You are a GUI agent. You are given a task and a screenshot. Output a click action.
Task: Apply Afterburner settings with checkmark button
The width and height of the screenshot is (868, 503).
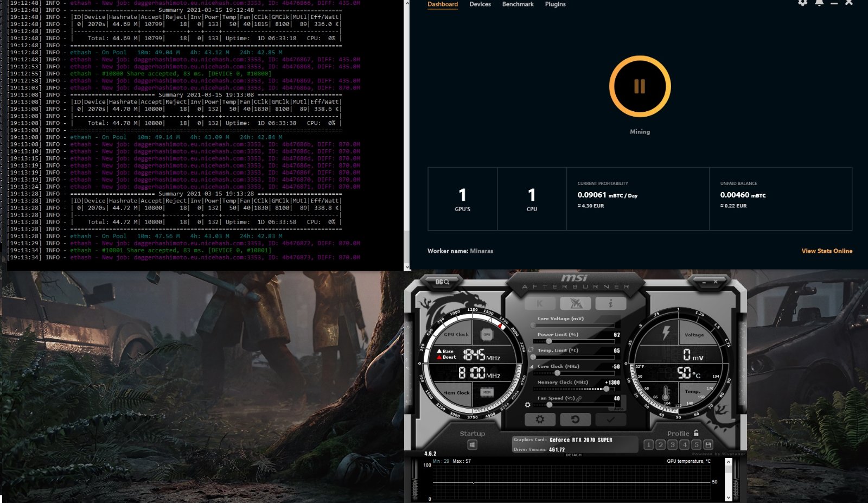point(610,419)
